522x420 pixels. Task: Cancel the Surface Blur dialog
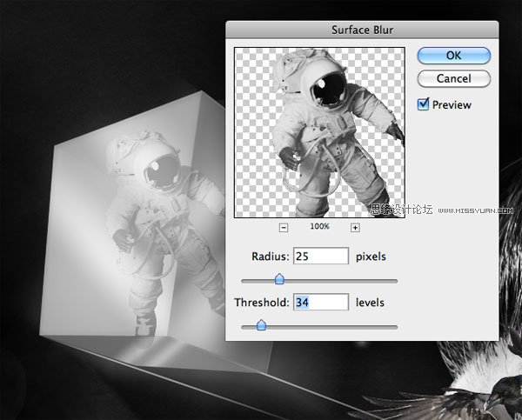point(454,78)
